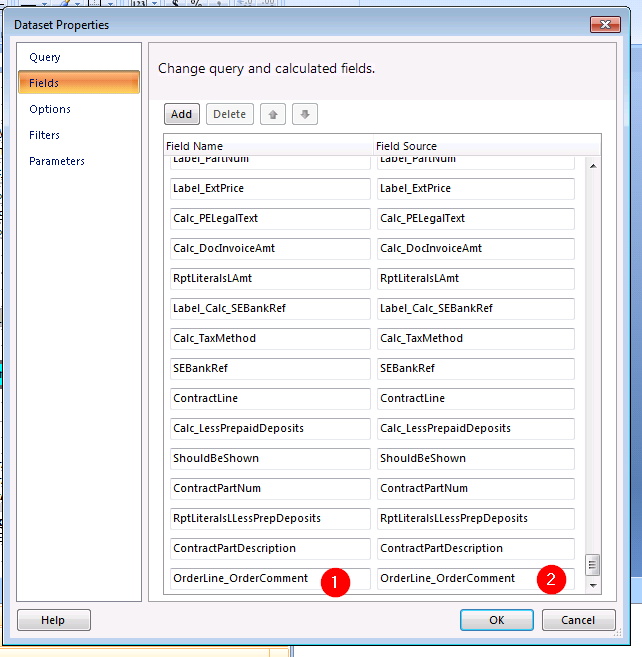Click the Add field button
This screenshot has width=642, height=657.
point(181,114)
